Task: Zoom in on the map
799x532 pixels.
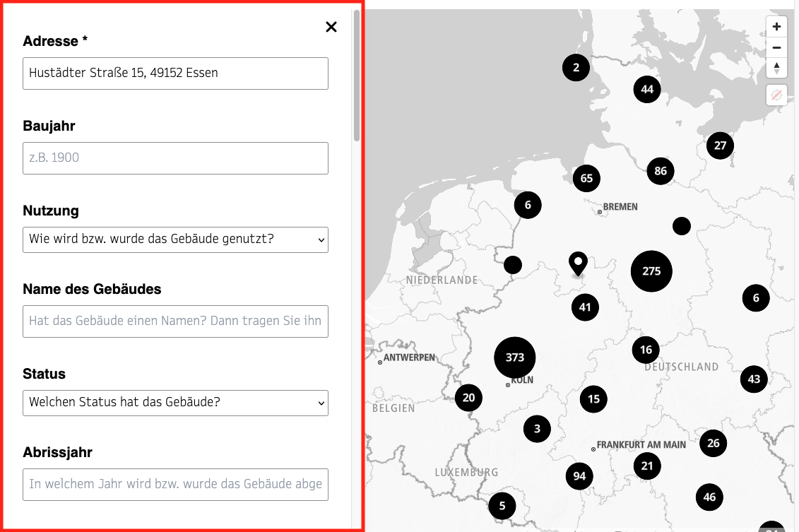Action: click(776, 27)
